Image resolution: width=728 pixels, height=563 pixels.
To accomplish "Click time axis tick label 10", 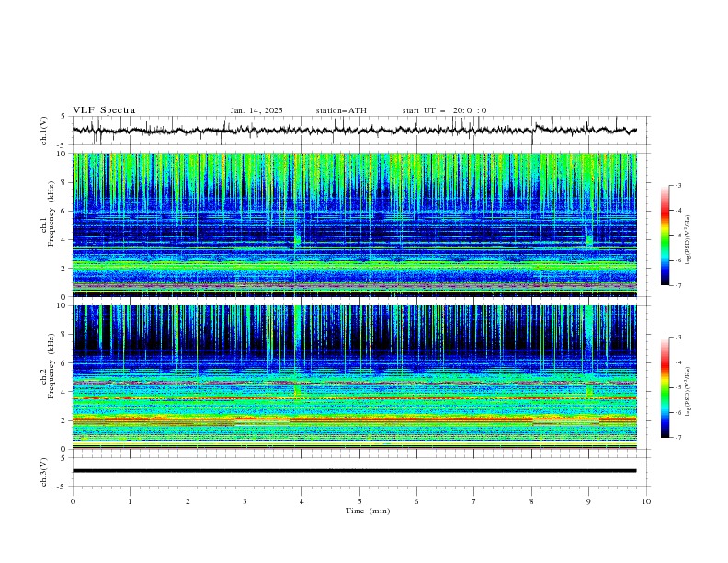I will tap(646, 501).
